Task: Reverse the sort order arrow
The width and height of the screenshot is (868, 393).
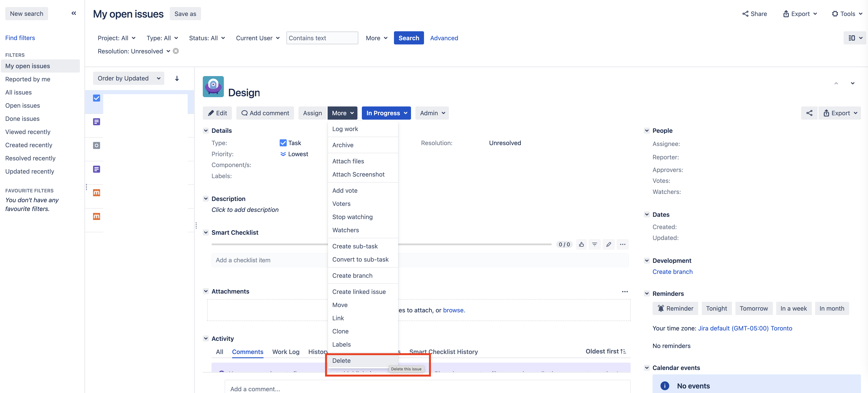Action: (177, 79)
